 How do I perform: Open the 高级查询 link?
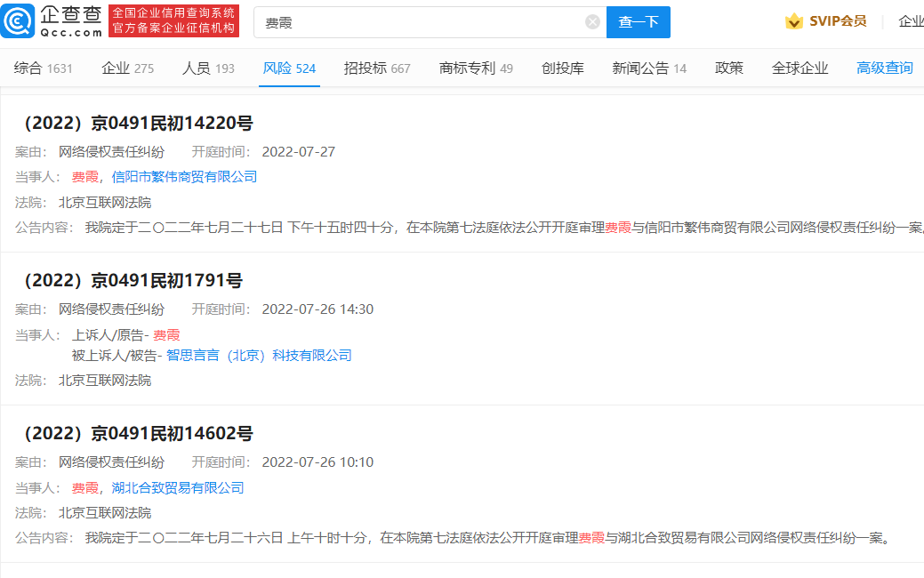[x=885, y=68]
